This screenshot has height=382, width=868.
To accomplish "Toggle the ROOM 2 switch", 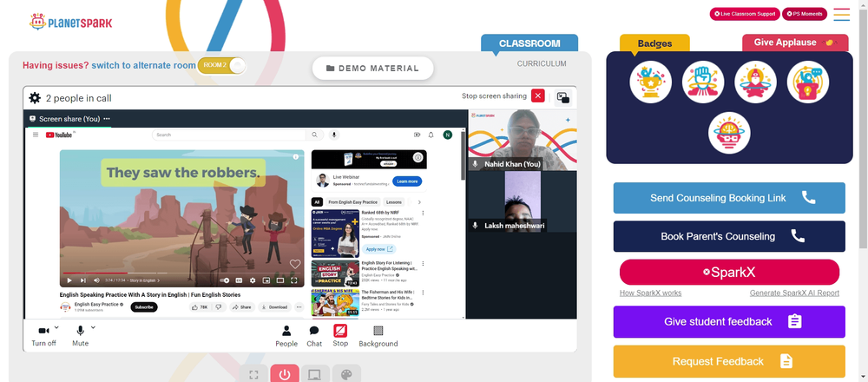I will pyautogui.click(x=222, y=65).
